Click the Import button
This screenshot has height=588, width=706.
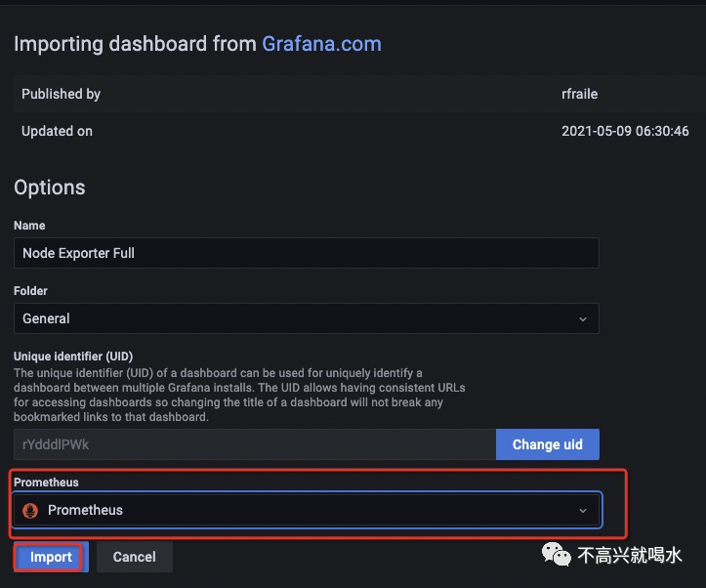(51, 557)
